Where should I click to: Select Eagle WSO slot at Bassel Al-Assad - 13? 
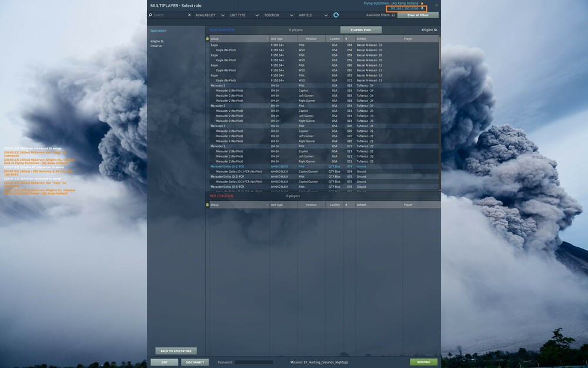(323, 80)
